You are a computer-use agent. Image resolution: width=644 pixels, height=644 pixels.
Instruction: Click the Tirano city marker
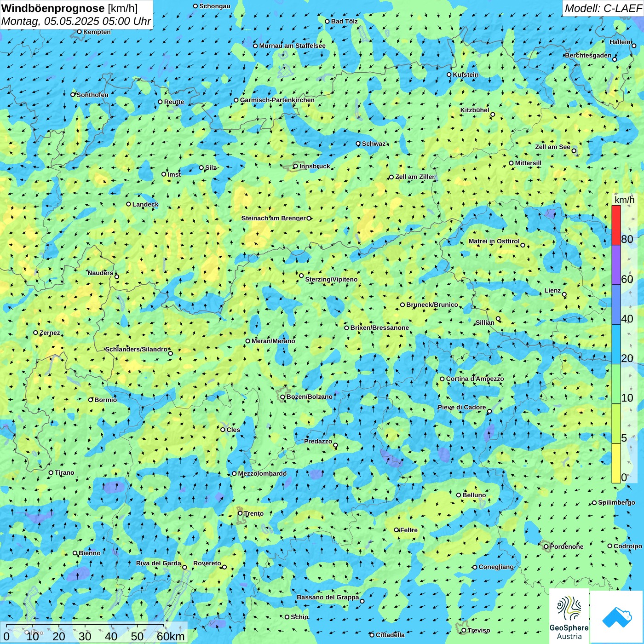click(51, 472)
